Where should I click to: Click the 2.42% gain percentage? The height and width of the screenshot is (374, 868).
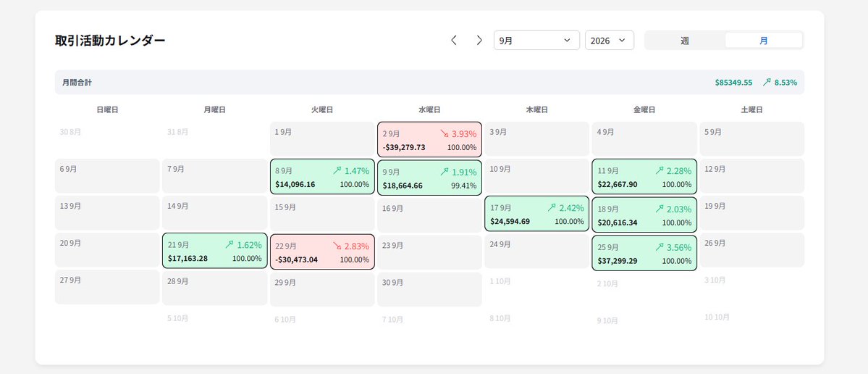pos(571,208)
